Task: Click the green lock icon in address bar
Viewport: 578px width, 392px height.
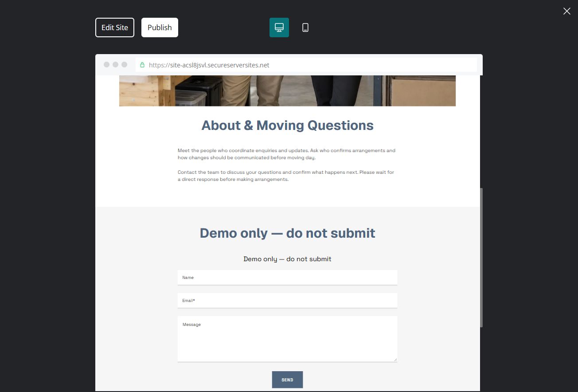Action: coord(142,65)
